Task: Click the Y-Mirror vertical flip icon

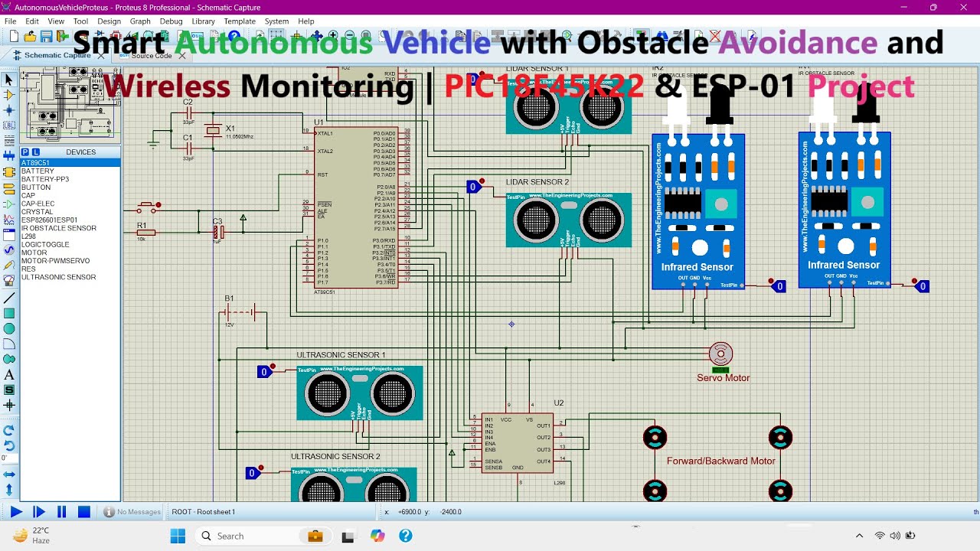Action: (x=9, y=490)
